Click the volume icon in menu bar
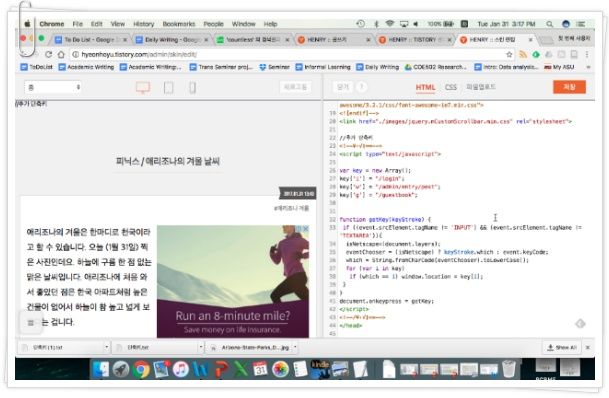The height and width of the screenshot is (398, 609). 416,24
